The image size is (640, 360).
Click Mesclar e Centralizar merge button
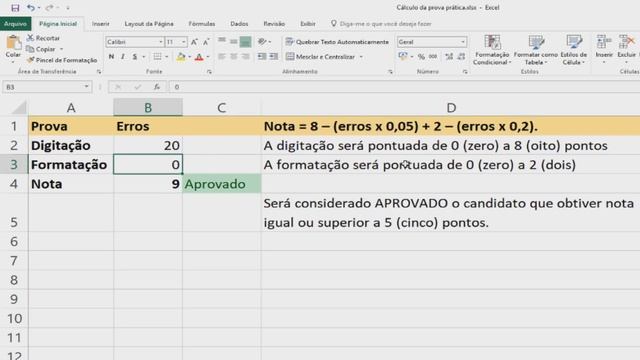click(x=320, y=57)
